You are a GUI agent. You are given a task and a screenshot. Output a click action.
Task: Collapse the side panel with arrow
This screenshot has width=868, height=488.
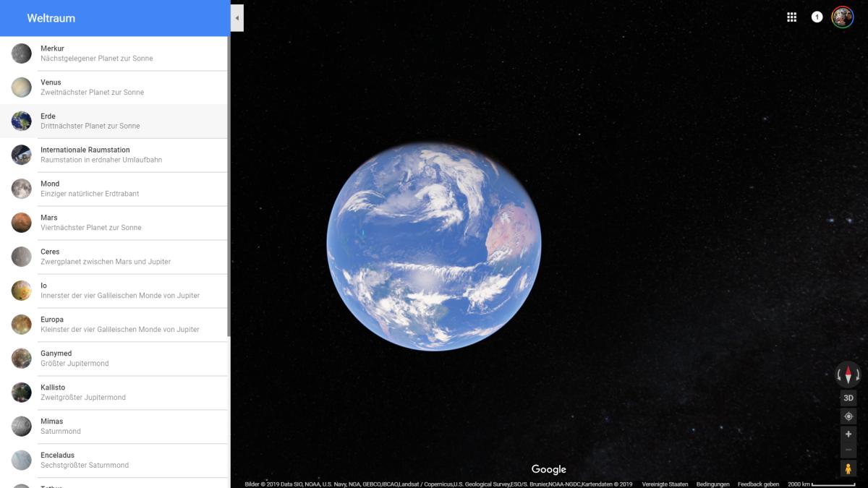(237, 18)
